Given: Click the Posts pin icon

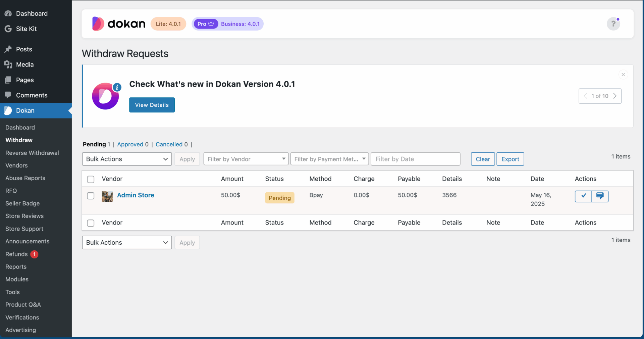Looking at the screenshot, I should pos(8,49).
